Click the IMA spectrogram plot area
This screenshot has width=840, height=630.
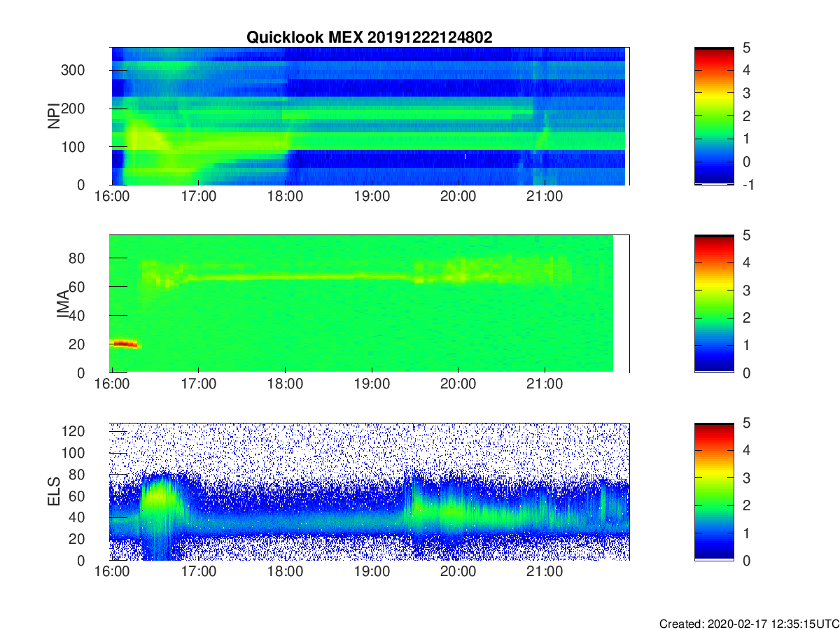pos(370,304)
